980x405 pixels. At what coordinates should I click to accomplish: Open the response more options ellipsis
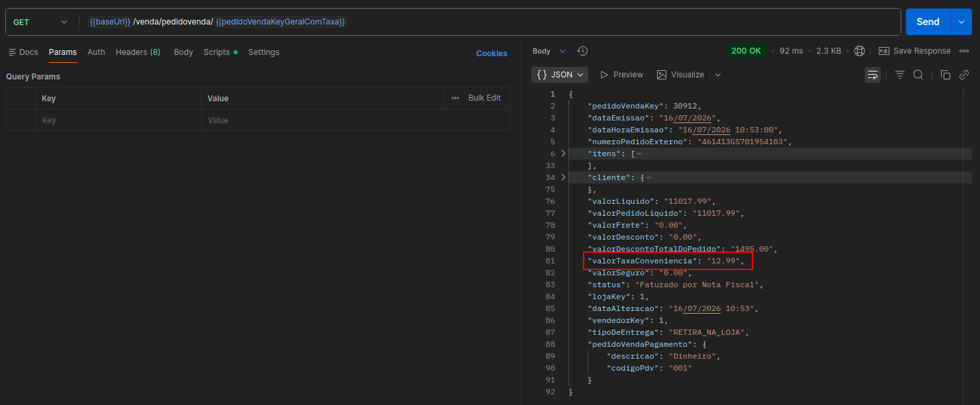point(964,51)
